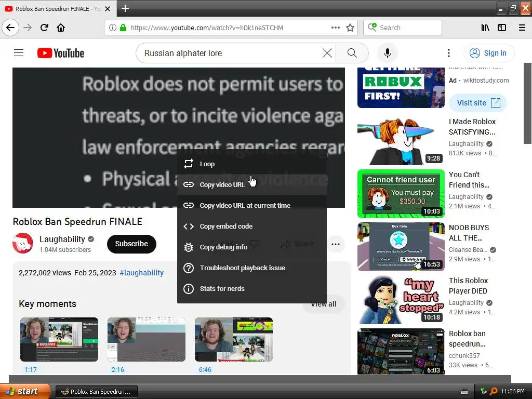Reload the page with the refresh icon

click(44, 28)
